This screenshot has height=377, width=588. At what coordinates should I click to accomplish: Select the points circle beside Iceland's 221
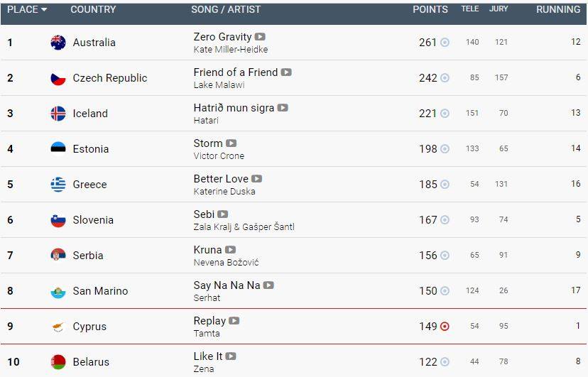[445, 113]
